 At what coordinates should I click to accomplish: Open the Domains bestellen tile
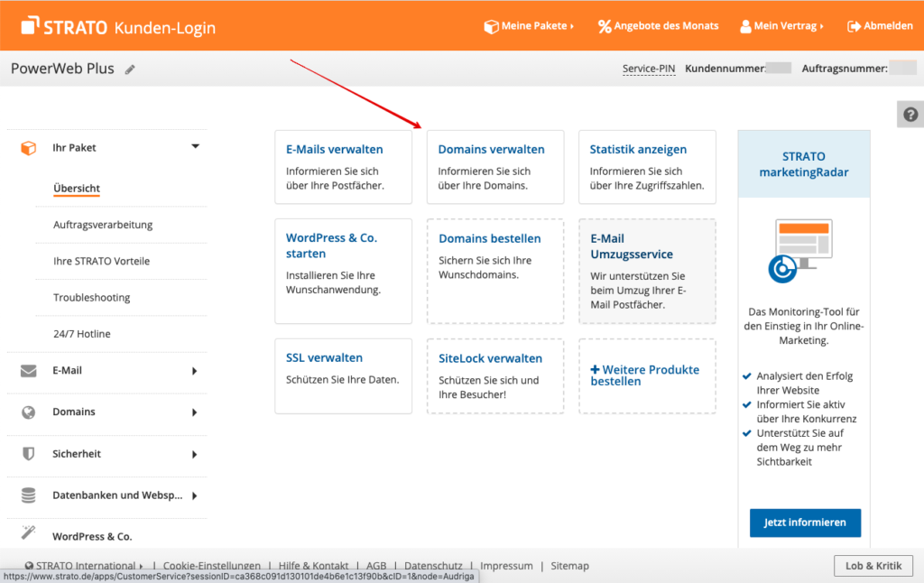pyautogui.click(x=495, y=271)
